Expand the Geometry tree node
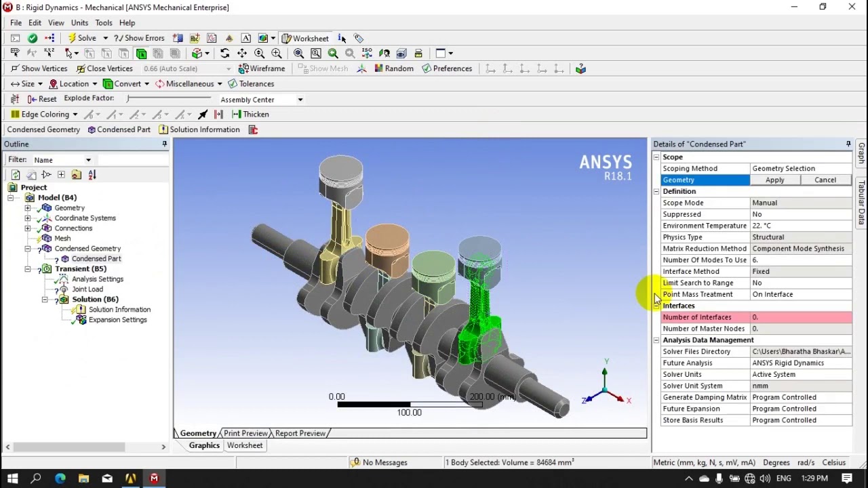The image size is (868, 488). (28, 208)
